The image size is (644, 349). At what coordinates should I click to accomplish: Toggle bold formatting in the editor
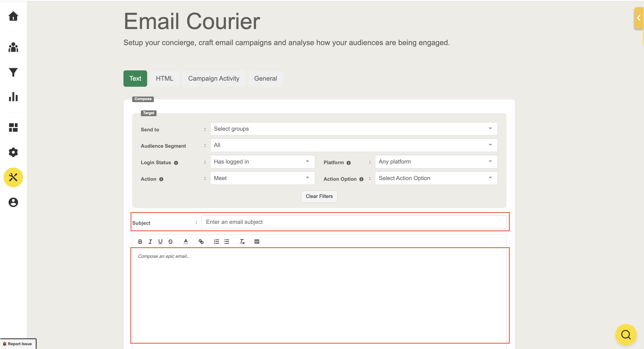coord(140,242)
